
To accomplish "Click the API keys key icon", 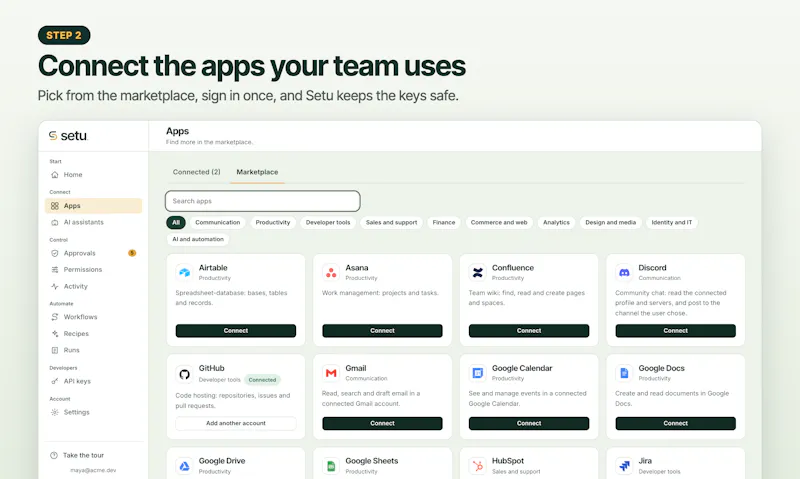I will [55, 381].
